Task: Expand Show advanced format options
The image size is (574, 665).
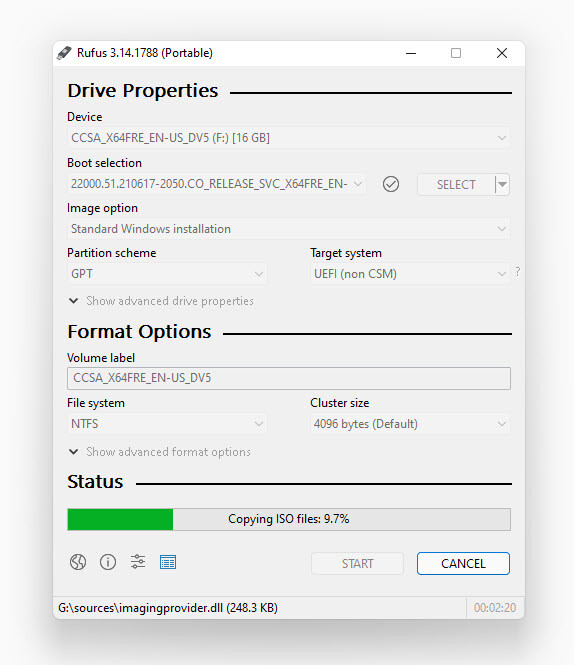Action: (160, 452)
